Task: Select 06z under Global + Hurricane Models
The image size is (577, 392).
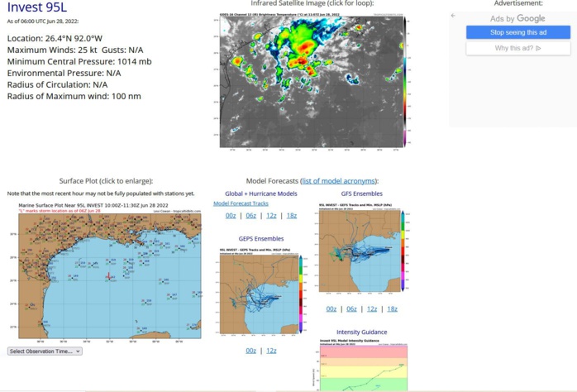Action: click(251, 215)
